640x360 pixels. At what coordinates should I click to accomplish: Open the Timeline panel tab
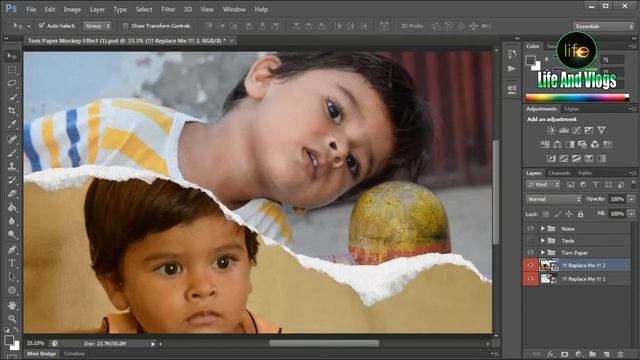click(x=74, y=354)
